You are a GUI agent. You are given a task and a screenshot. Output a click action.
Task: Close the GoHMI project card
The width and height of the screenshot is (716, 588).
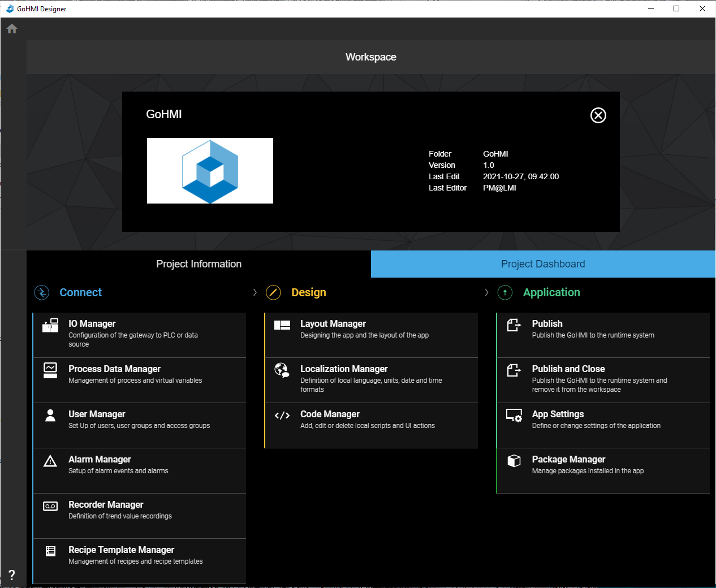point(598,115)
